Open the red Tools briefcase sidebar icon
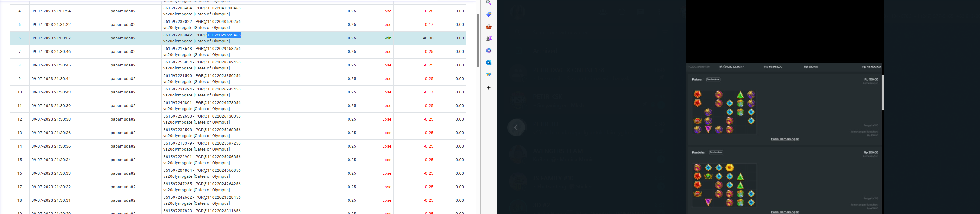The width and height of the screenshot is (980, 214). click(488, 27)
